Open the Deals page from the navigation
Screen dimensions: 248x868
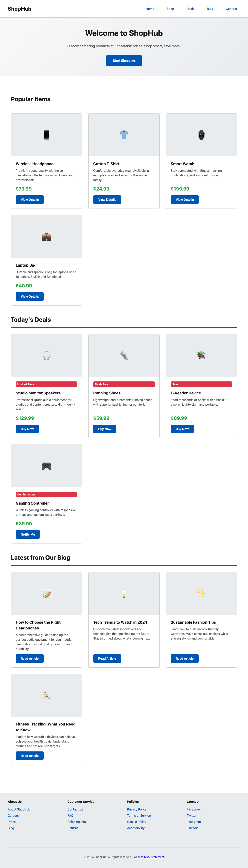[190, 9]
